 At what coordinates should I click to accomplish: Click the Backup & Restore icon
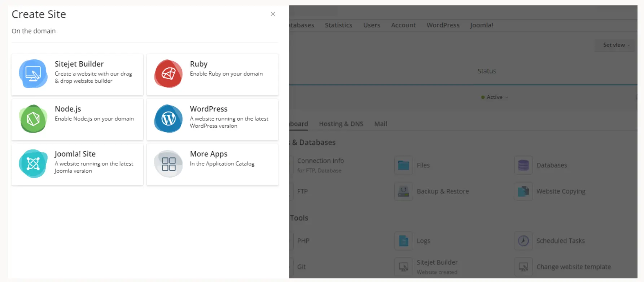pos(403,192)
